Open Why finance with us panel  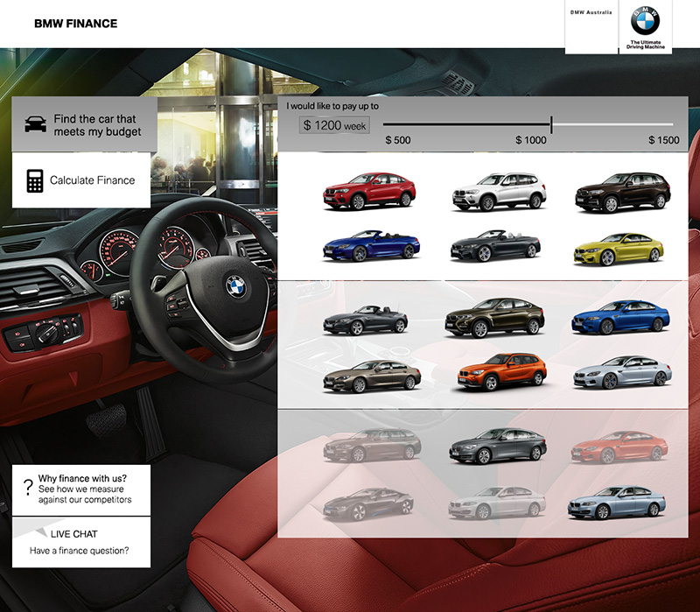(81, 490)
